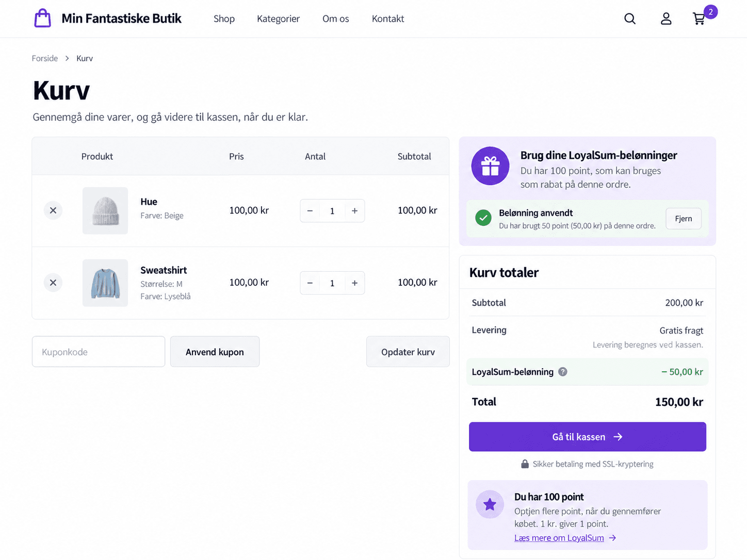Remove Sweatshirt from the cart
Viewport: 747px width, 560px height.
coord(53,283)
